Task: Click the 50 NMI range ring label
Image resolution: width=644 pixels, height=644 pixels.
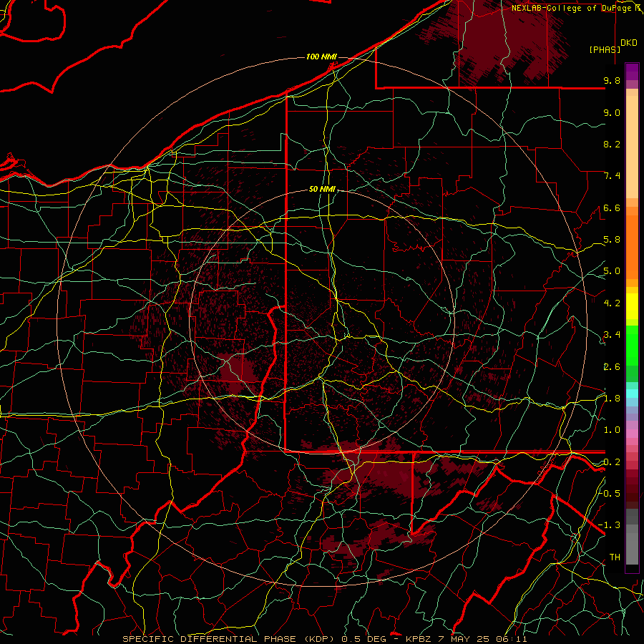Action: click(323, 190)
